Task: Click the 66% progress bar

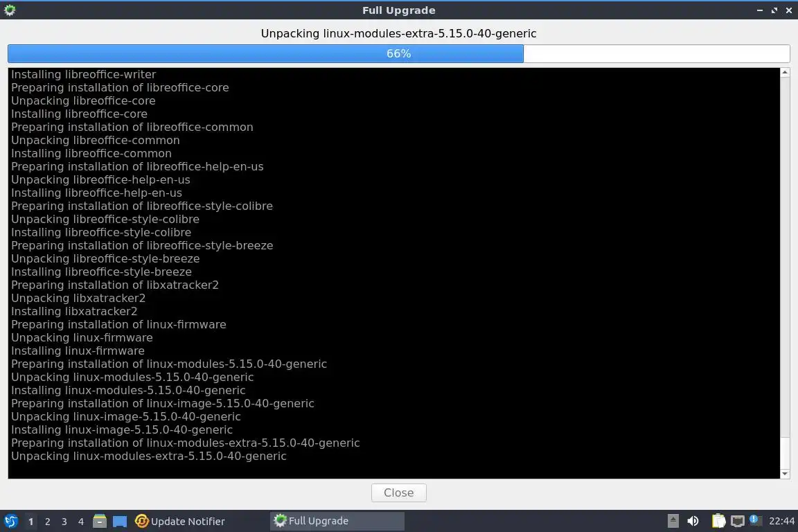Action: tap(398, 53)
